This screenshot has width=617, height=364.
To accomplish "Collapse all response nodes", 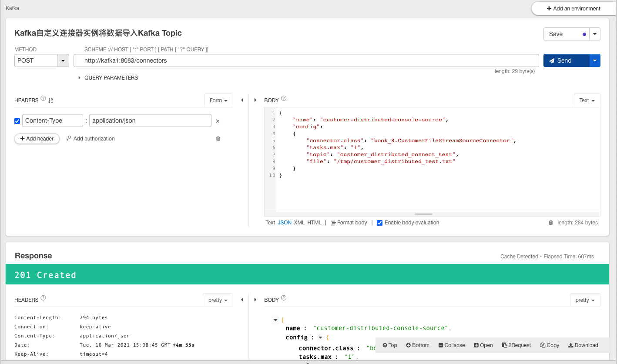I will (452, 345).
